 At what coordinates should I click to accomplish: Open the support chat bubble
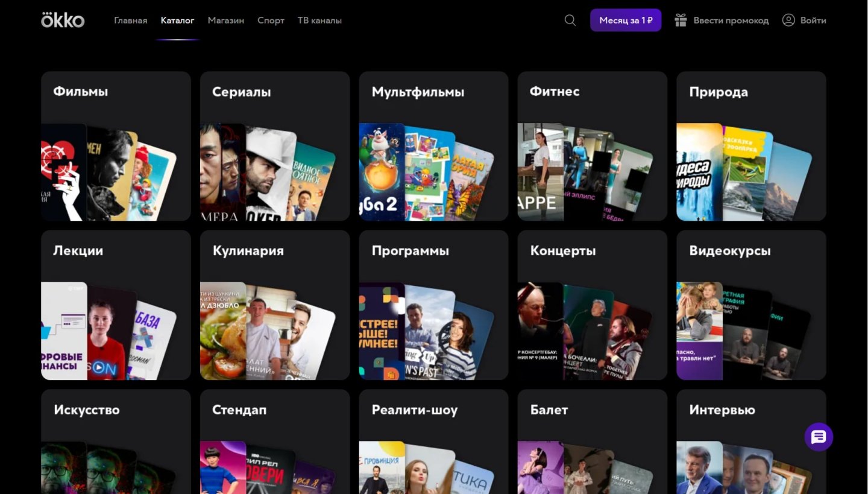pyautogui.click(x=819, y=437)
